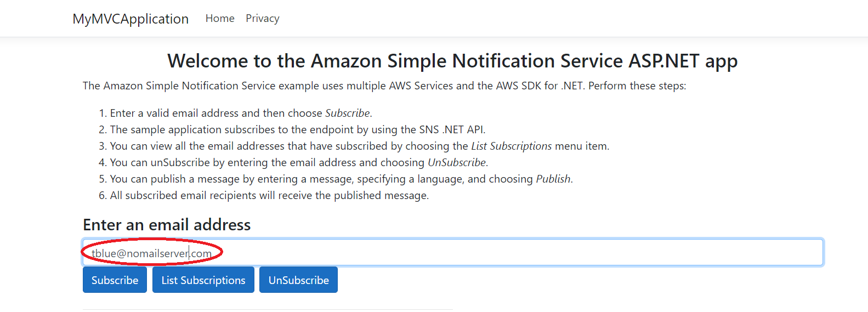Open the Home navigation link
The image size is (868, 312).
[220, 18]
